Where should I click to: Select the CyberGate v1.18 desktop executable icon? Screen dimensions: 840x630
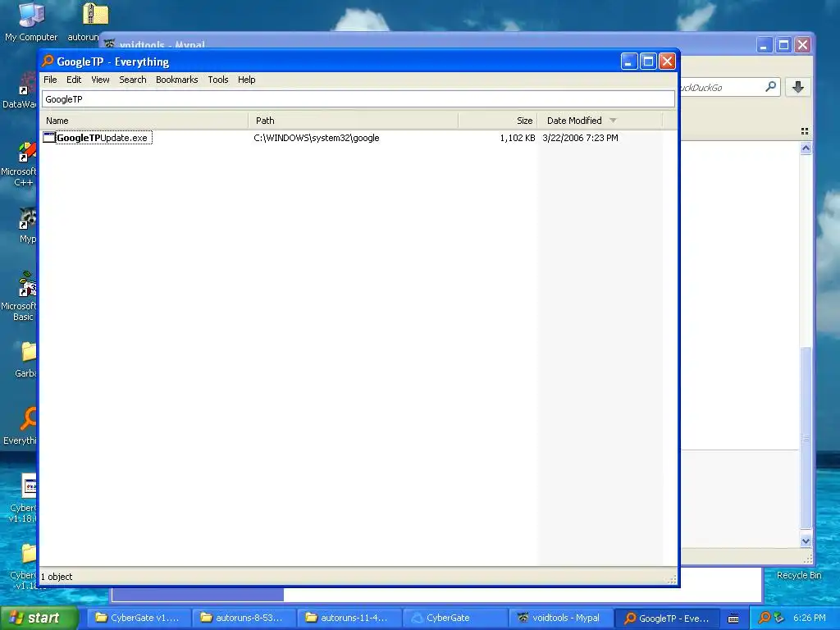(29, 486)
